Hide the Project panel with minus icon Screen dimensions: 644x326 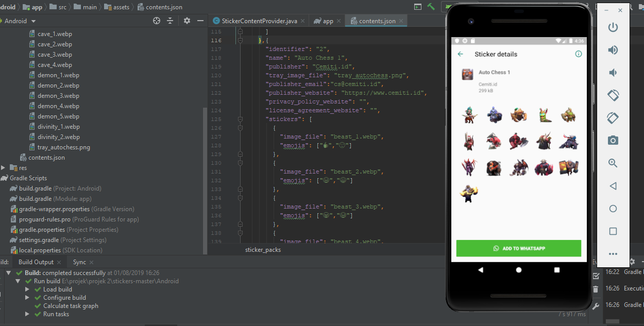point(200,21)
